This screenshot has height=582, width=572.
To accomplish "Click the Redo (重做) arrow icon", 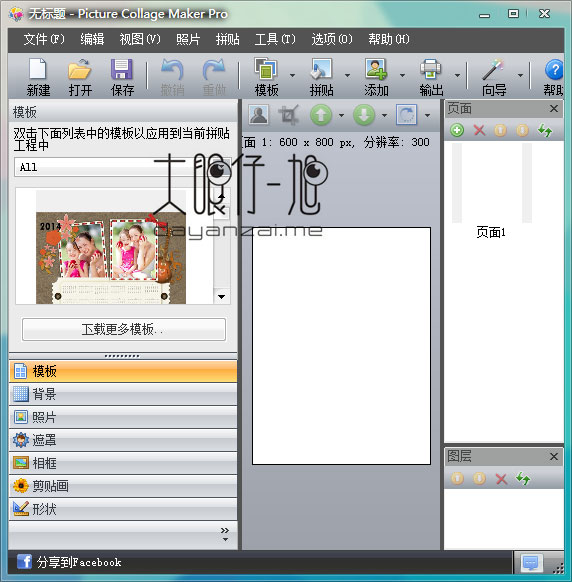I will [x=214, y=69].
